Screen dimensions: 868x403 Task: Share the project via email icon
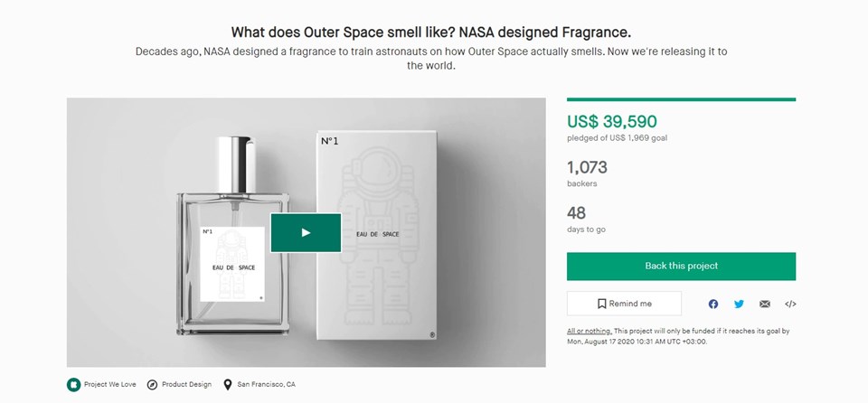(765, 304)
